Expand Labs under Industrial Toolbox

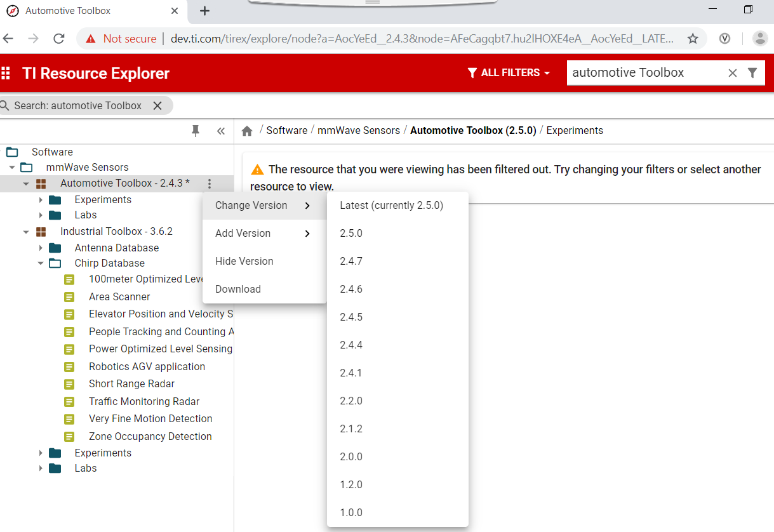coord(41,469)
